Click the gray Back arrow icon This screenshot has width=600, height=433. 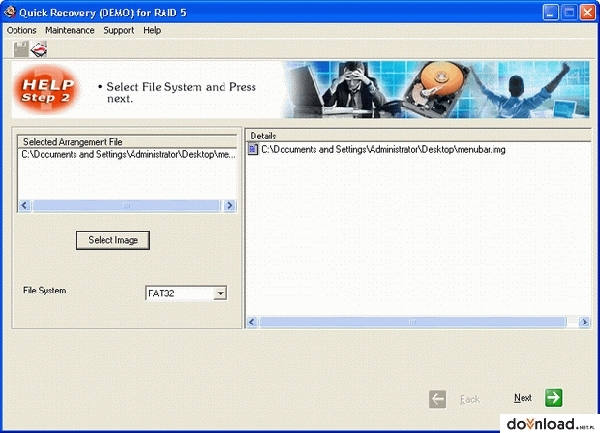437,399
